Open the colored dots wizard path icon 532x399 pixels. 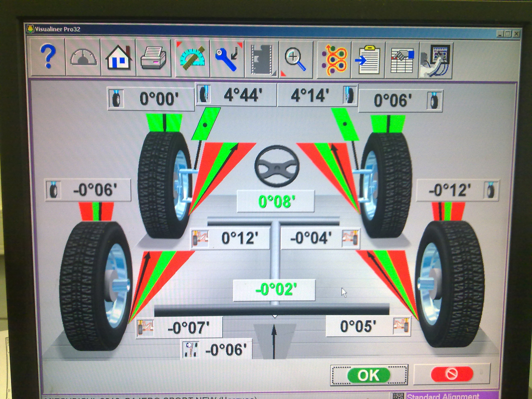[334, 60]
